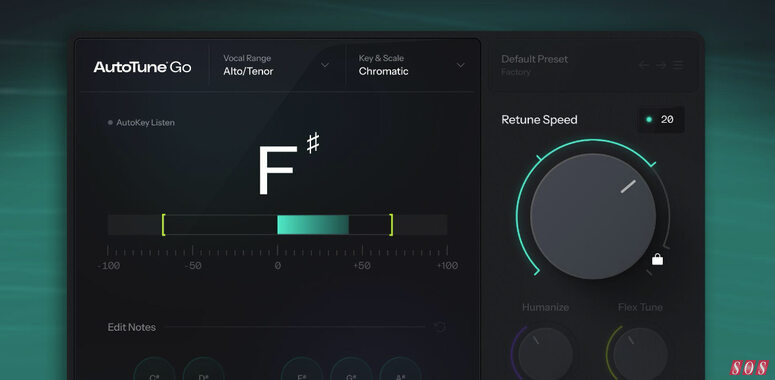Open the Vocal Range dropdown

point(276,65)
